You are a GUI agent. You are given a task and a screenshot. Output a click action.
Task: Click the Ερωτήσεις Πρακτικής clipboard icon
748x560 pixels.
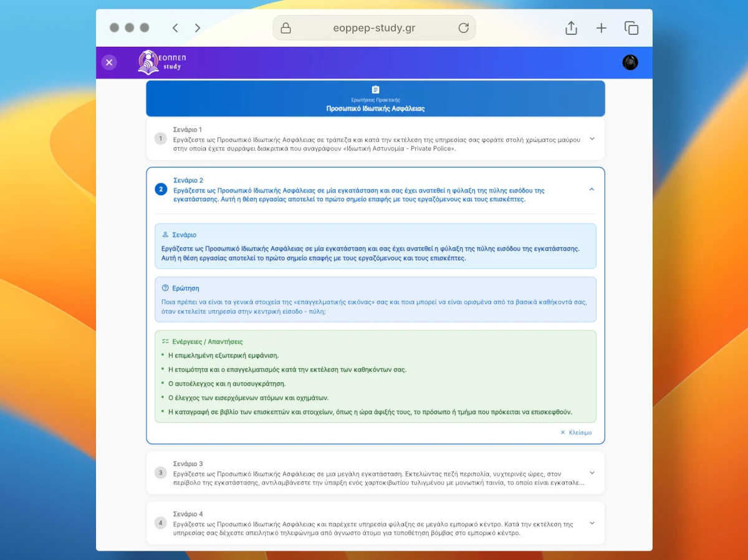(375, 90)
